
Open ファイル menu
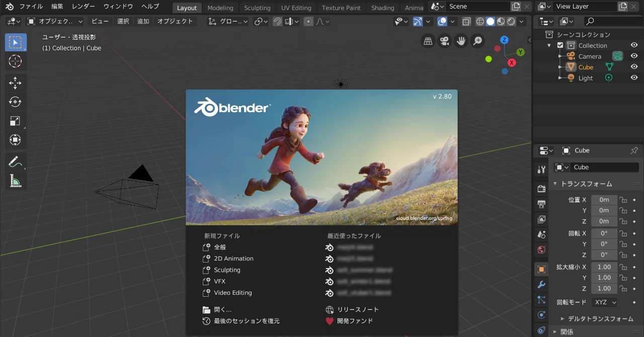click(x=31, y=7)
